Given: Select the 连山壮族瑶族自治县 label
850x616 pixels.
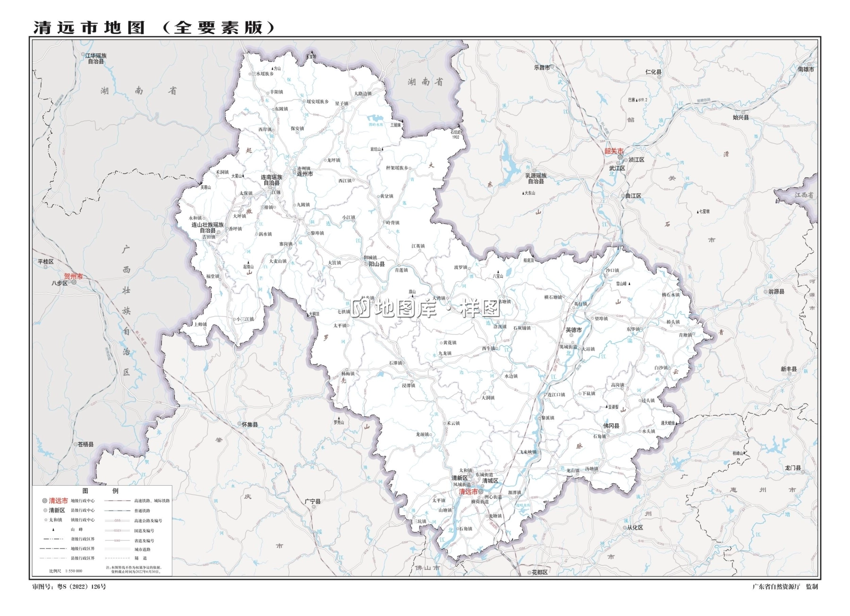Looking at the screenshot, I should (x=208, y=228).
